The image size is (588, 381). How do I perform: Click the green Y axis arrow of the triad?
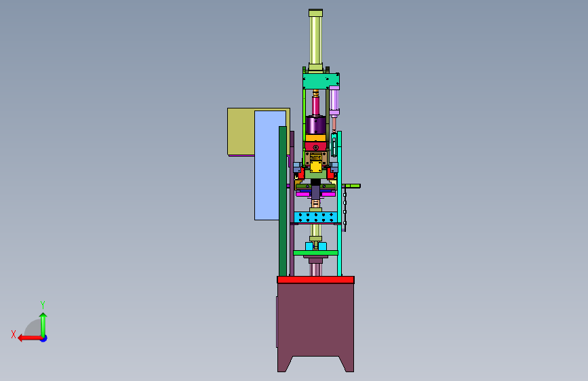pos(43,325)
